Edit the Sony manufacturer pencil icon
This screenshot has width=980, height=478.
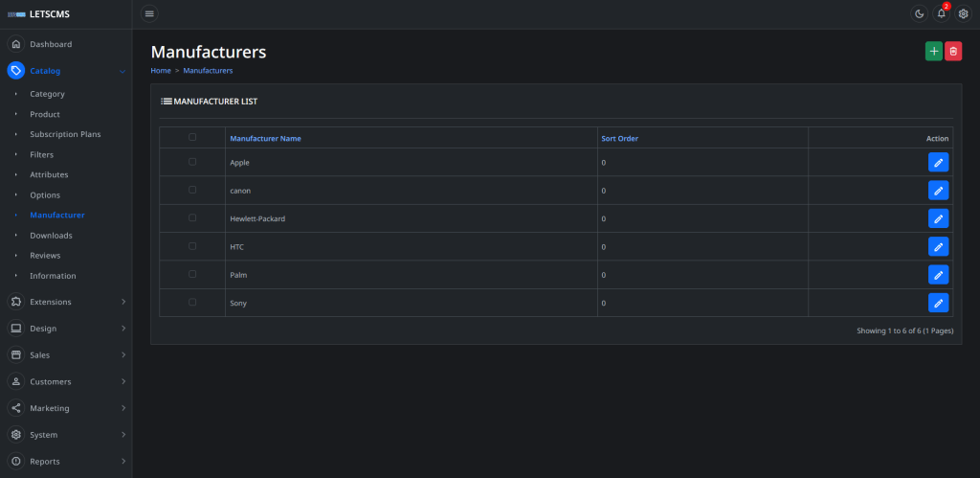pyautogui.click(x=938, y=304)
